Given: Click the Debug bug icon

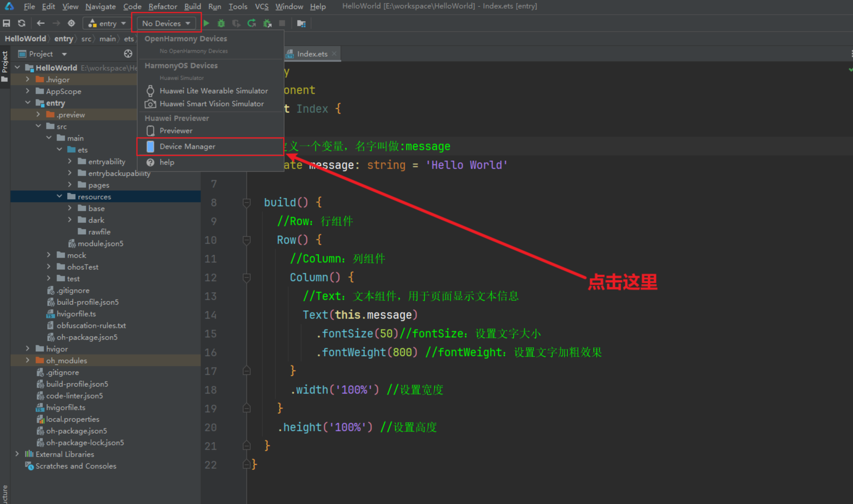Looking at the screenshot, I should tap(221, 23).
